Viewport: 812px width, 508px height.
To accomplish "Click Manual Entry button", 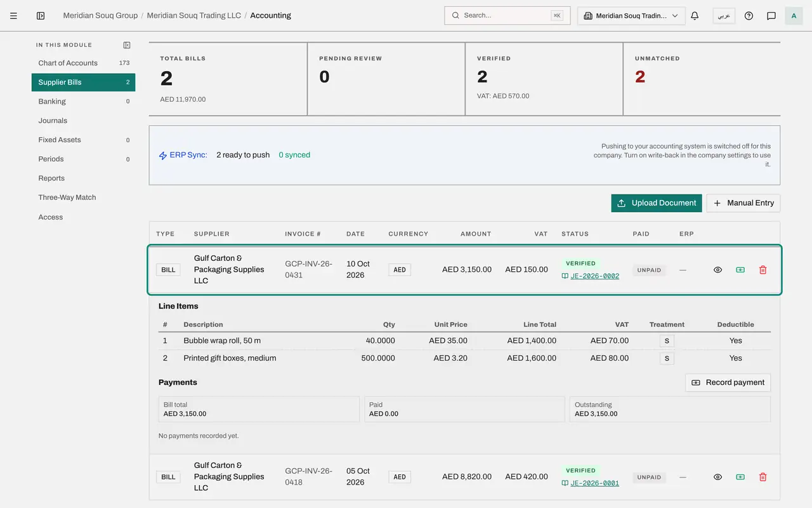I will coord(743,203).
